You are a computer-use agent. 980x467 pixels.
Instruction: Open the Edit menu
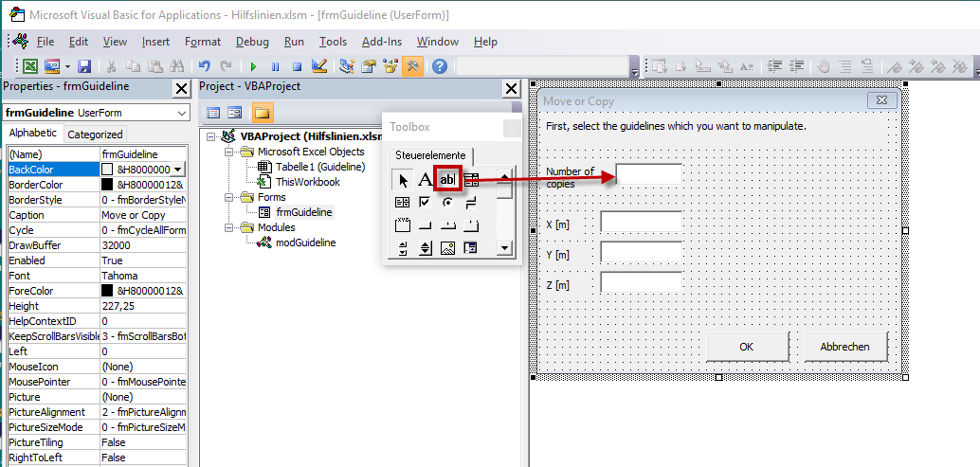pyautogui.click(x=79, y=42)
